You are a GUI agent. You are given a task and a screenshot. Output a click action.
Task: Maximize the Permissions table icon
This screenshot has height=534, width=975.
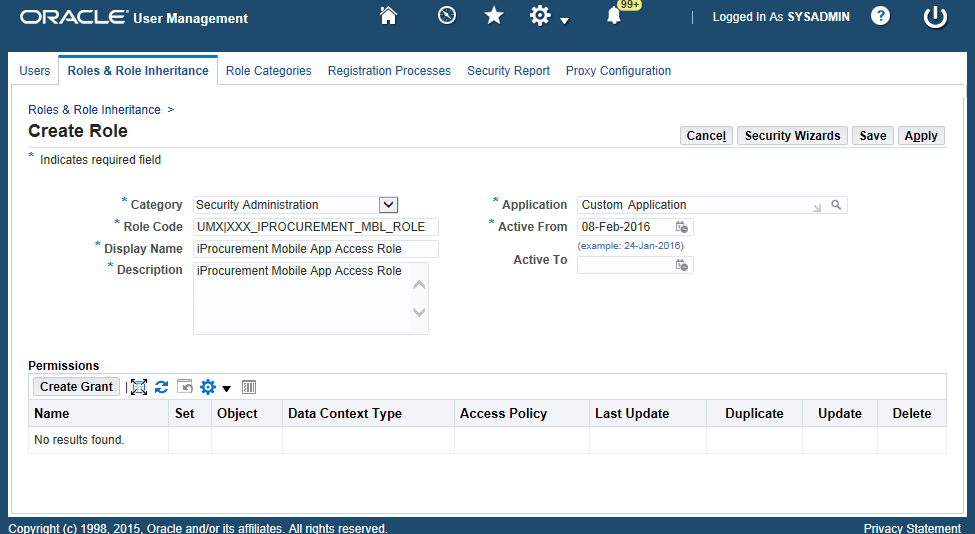coord(139,387)
